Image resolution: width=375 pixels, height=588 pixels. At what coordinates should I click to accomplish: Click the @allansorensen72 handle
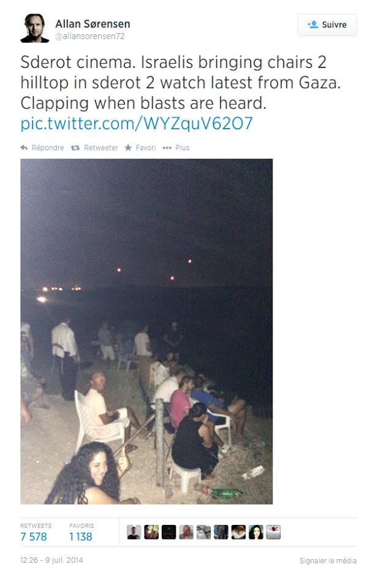tap(90, 36)
